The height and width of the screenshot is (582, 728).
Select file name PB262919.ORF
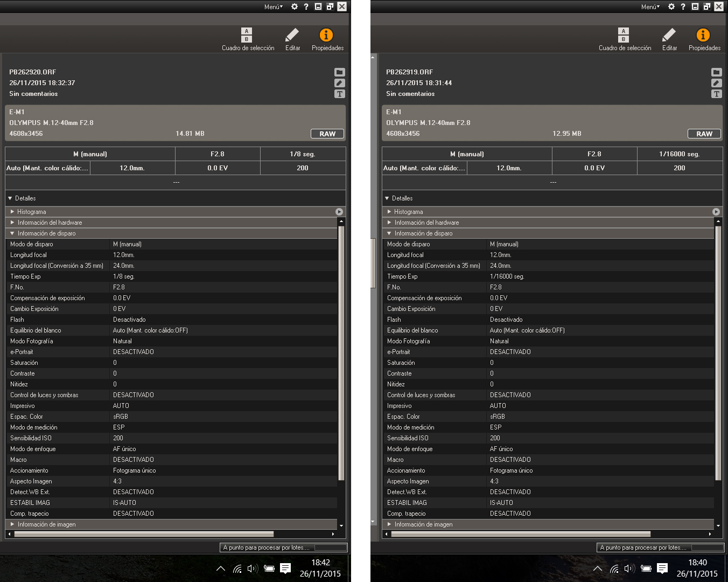coord(410,72)
